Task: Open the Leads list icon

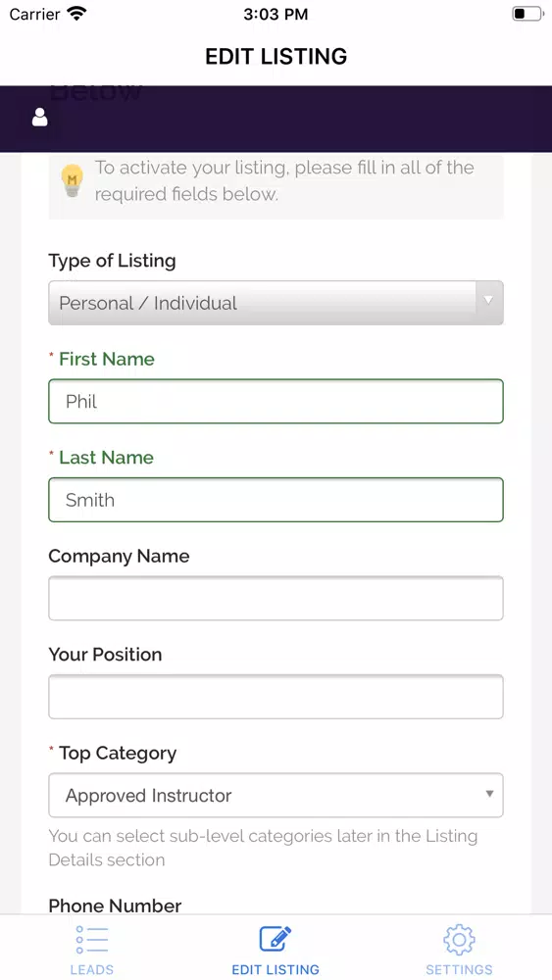Action: pyautogui.click(x=92, y=940)
